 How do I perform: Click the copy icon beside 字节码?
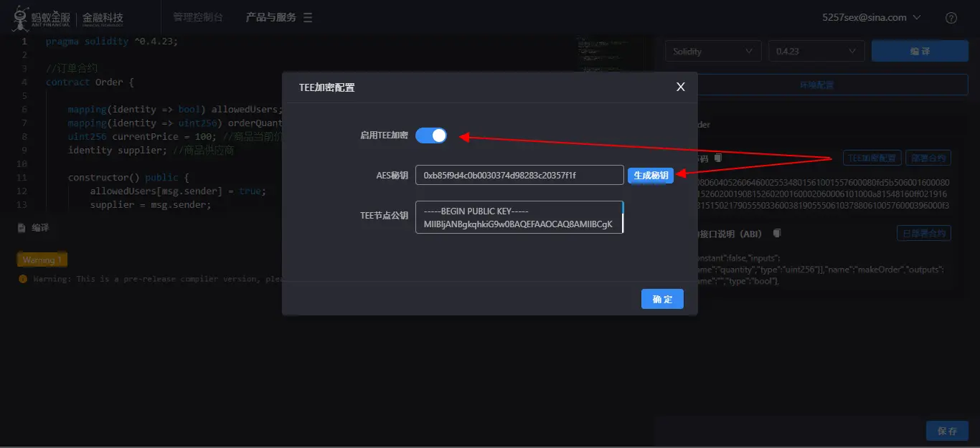tap(717, 158)
